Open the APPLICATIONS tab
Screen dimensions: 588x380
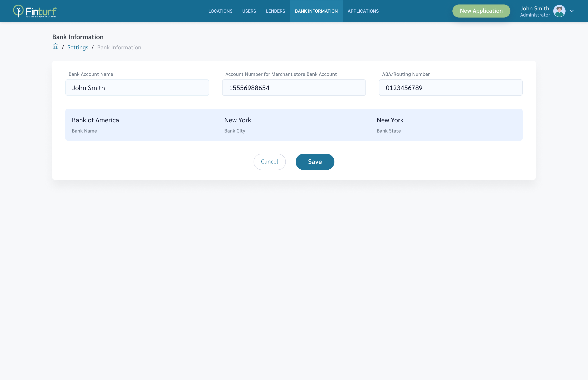[x=363, y=11]
